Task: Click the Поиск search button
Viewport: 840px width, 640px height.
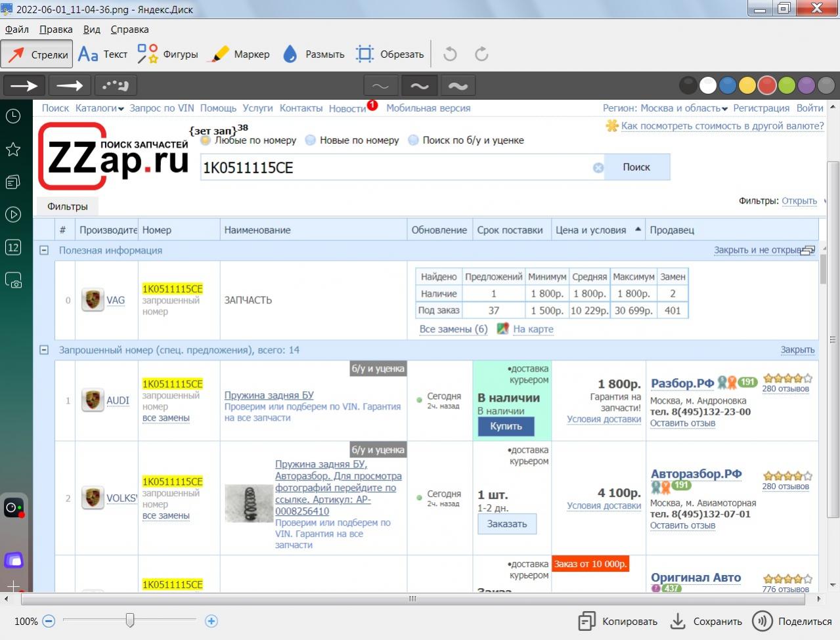Action: tap(636, 167)
